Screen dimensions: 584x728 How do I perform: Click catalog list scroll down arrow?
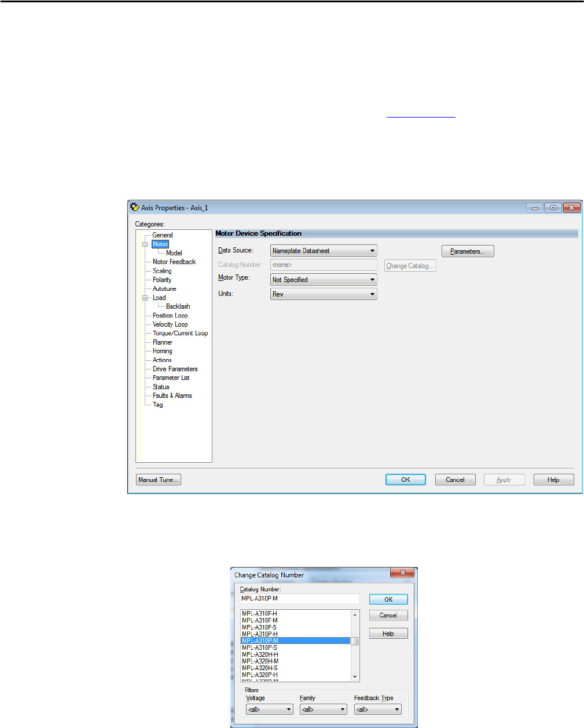click(355, 677)
